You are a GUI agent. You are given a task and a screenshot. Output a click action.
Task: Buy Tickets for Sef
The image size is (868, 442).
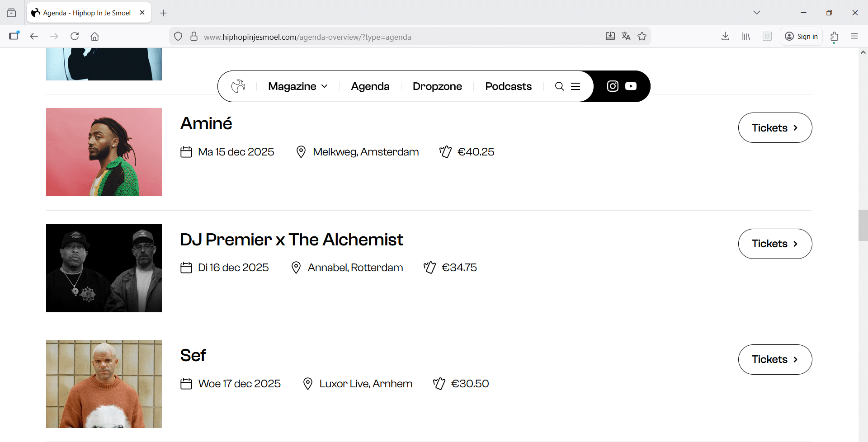point(775,359)
